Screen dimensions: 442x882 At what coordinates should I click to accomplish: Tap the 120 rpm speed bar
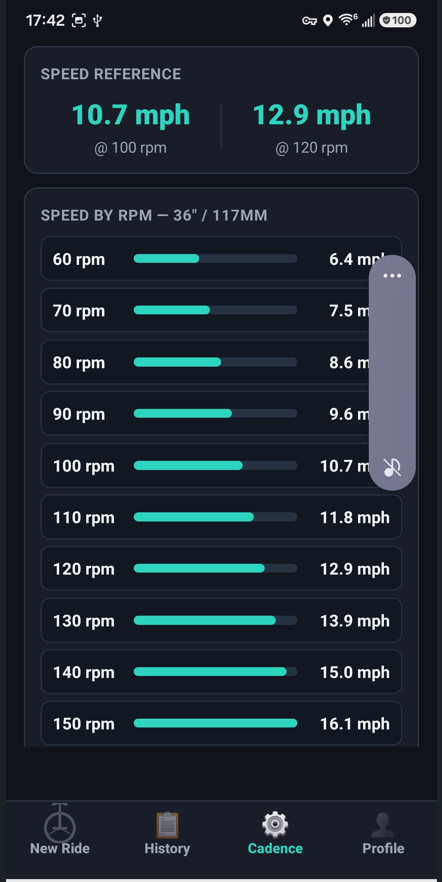(x=215, y=569)
